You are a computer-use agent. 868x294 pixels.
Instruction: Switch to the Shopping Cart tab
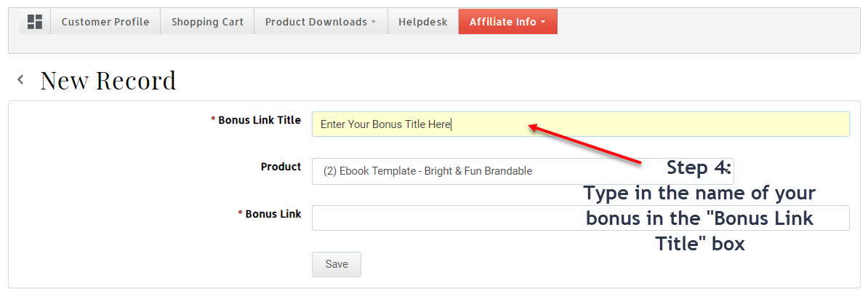click(207, 22)
